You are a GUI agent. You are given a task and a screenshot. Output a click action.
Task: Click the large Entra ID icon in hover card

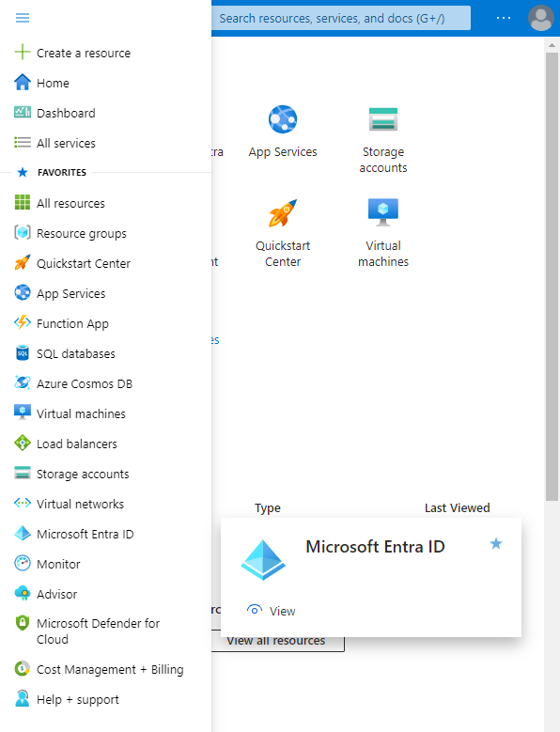tap(263, 560)
